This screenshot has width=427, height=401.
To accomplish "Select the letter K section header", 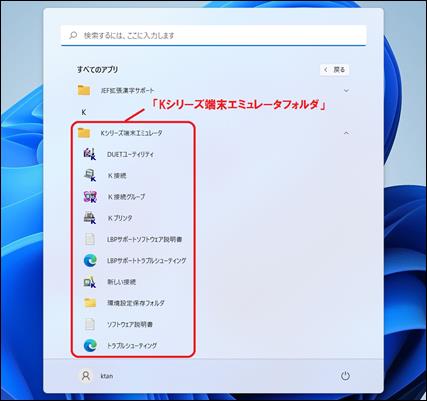I will tap(84, 112).
